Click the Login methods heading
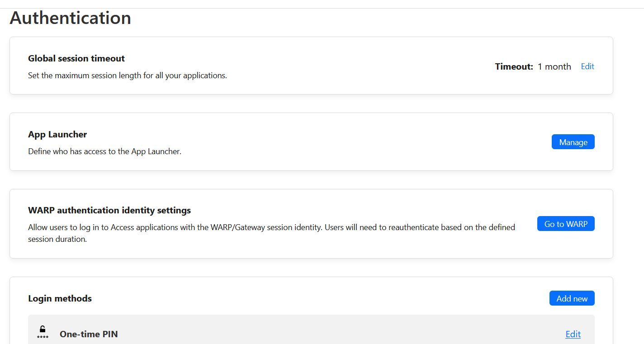 (60, 298)
